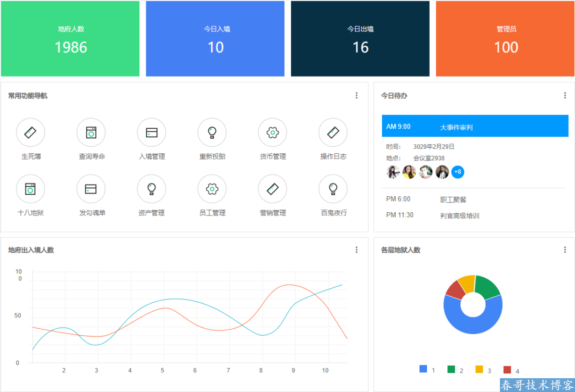Open the 百鬼夜行 lightbulb icon

333,189
